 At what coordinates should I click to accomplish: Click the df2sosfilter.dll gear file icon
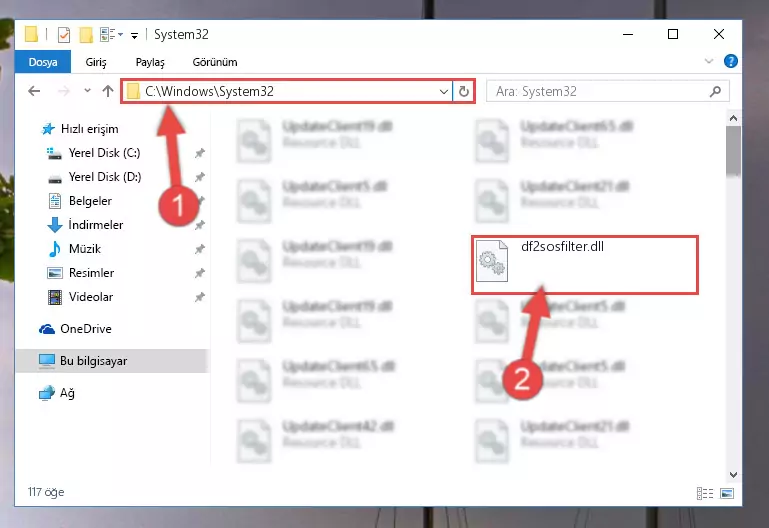[492, 261]
